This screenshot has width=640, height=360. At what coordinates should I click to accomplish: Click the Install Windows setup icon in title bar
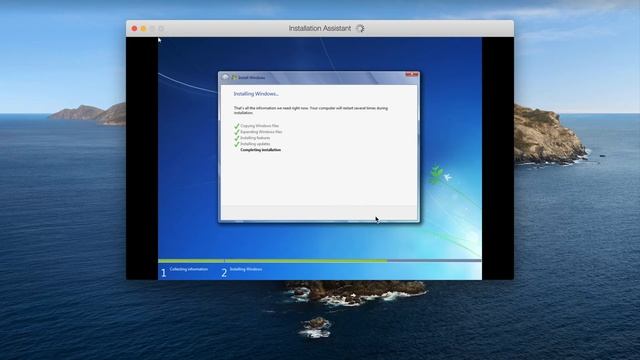[x=234, y=77]
